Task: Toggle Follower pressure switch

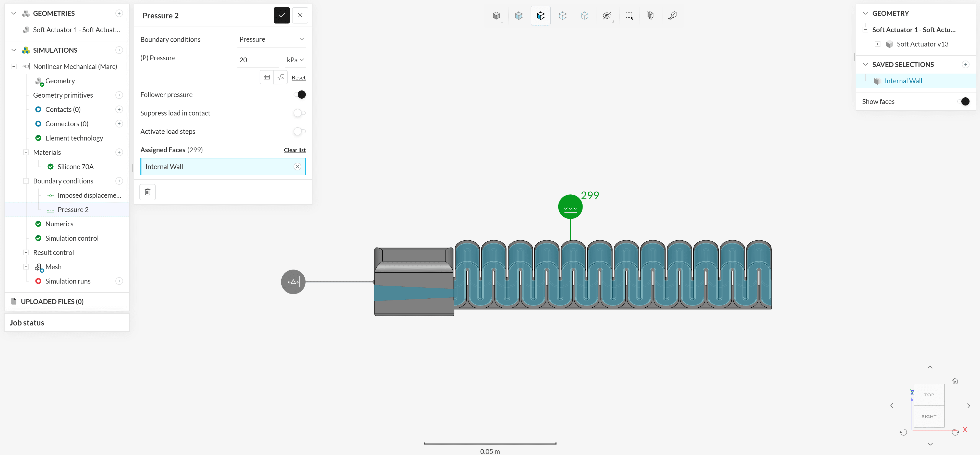Action: [x=299, y=95]
